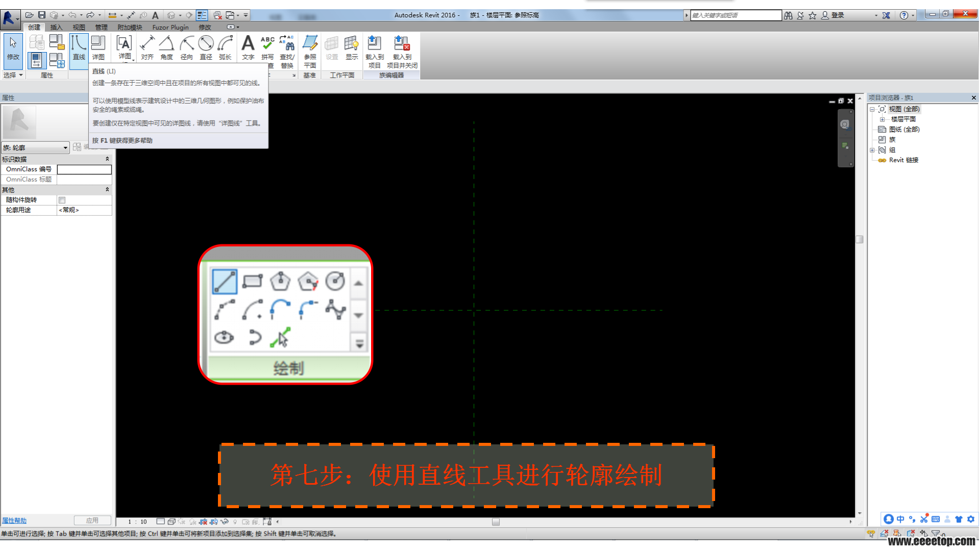Switch to the 插入 ribbon tab
The height and width of the screenshot is (551, 980).
[x=56, y=27]
